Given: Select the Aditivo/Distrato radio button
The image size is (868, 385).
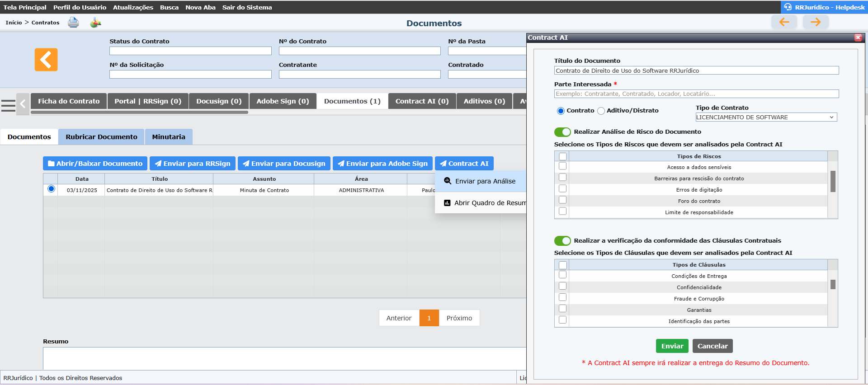Looking at the screenshot, I should [601, 111].
